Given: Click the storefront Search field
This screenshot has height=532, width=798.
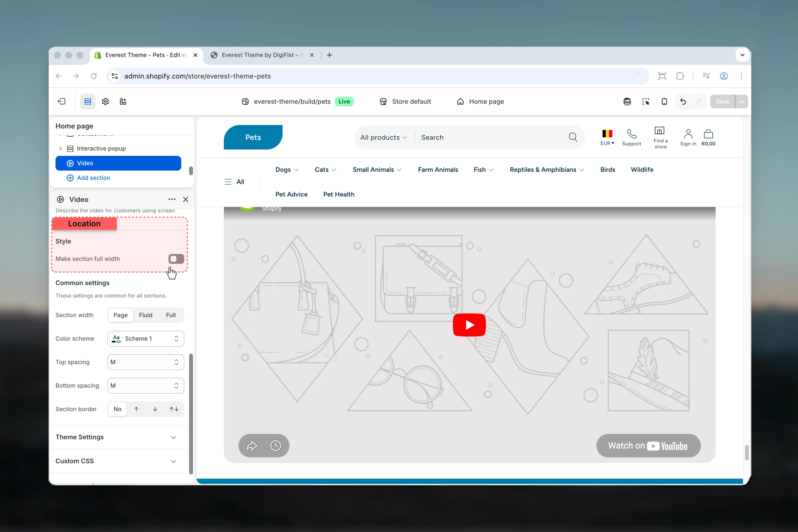Looking at the screenshot, I should (x=492, y=138).
